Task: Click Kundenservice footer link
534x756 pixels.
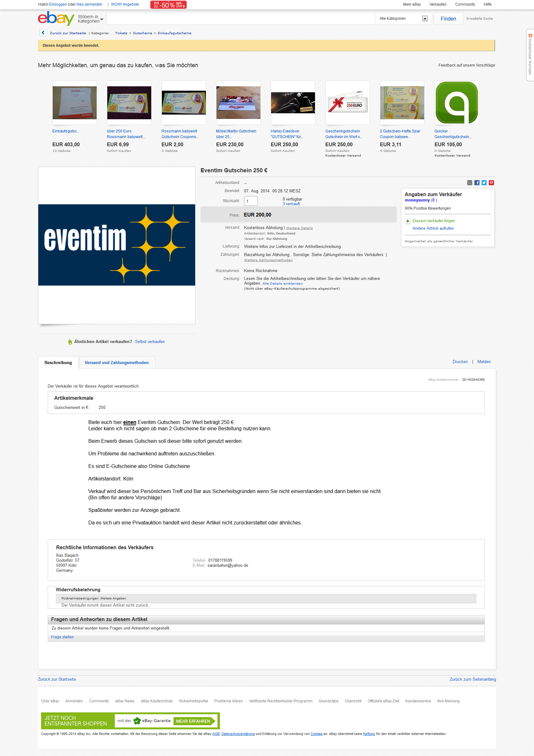Action: tap(418, 701)
